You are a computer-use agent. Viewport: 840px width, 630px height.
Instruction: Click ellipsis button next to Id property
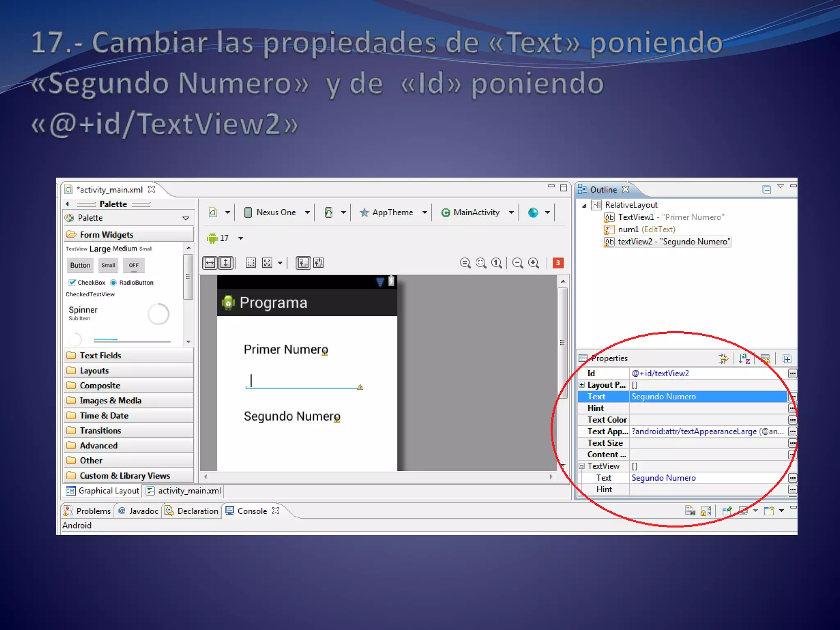tap(792, 374)
